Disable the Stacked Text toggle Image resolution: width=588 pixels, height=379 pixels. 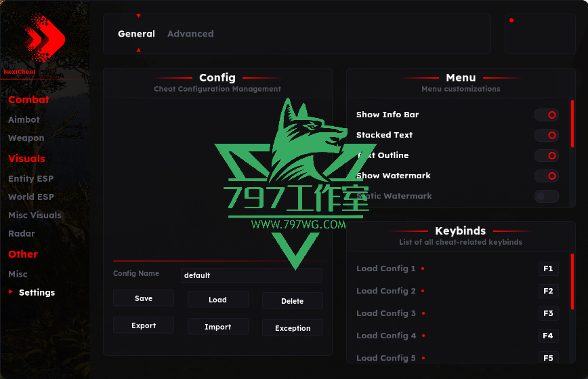(547, 135)
